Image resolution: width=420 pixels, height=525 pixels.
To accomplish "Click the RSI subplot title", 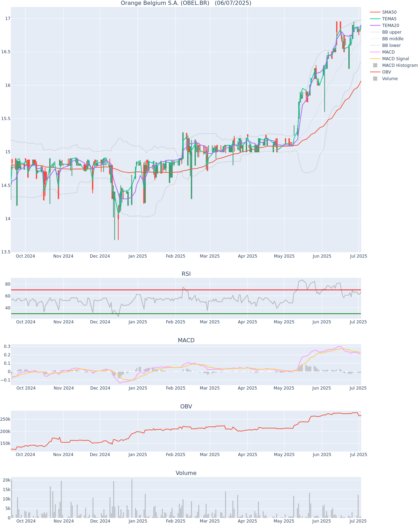I will click(x=186, y=274).
